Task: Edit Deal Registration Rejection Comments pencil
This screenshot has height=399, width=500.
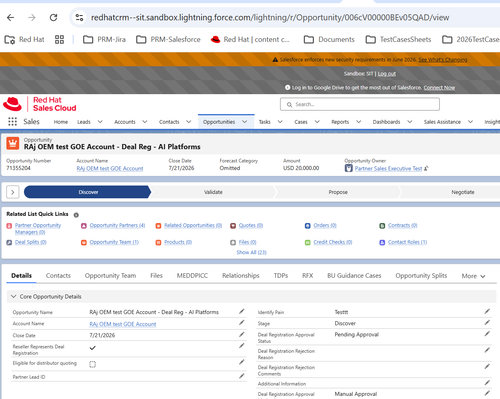Action: (x=487, y=366)
